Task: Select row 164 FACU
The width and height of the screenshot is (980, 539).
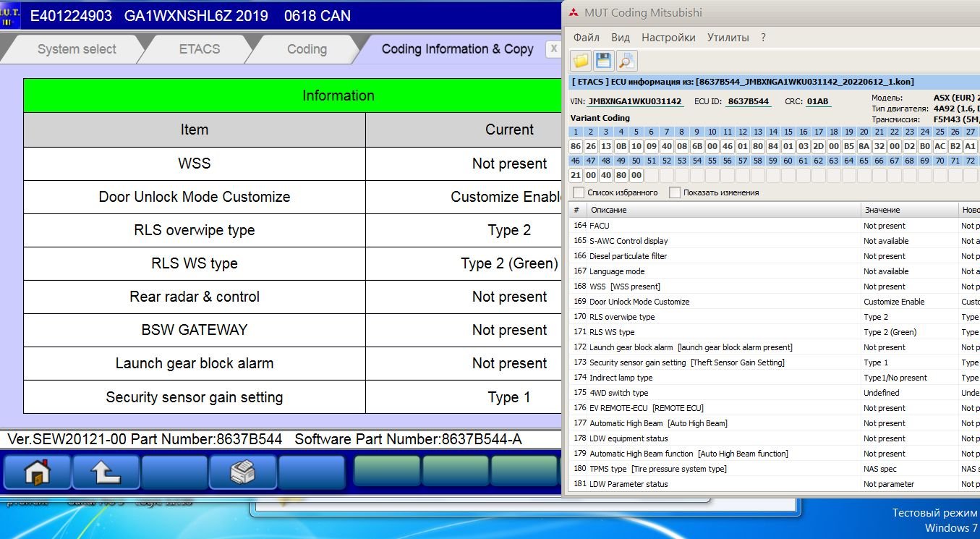Action: tap(775, 226)
